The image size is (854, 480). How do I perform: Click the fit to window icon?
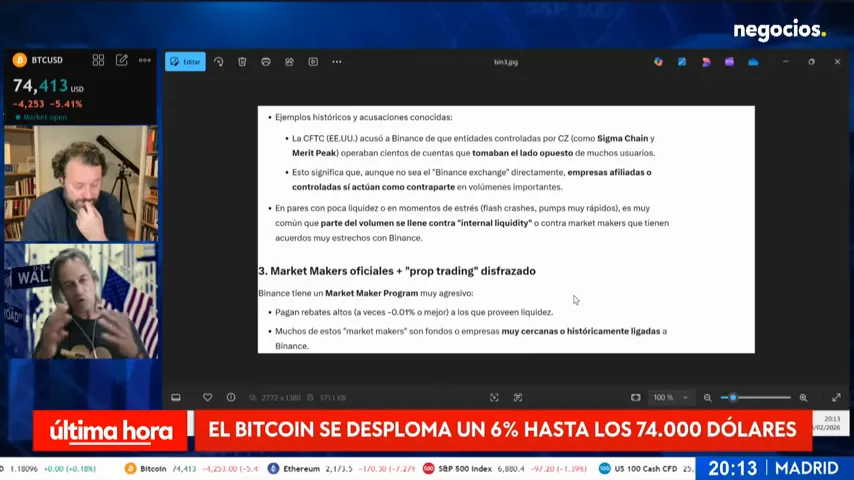coord(636,398)
